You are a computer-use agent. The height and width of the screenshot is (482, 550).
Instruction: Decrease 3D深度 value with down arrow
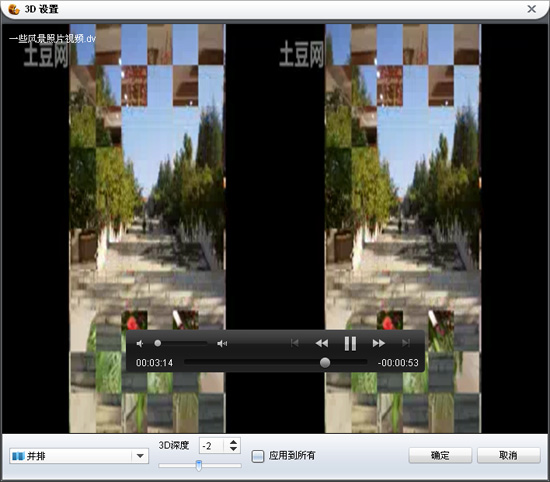pos(234,449)
